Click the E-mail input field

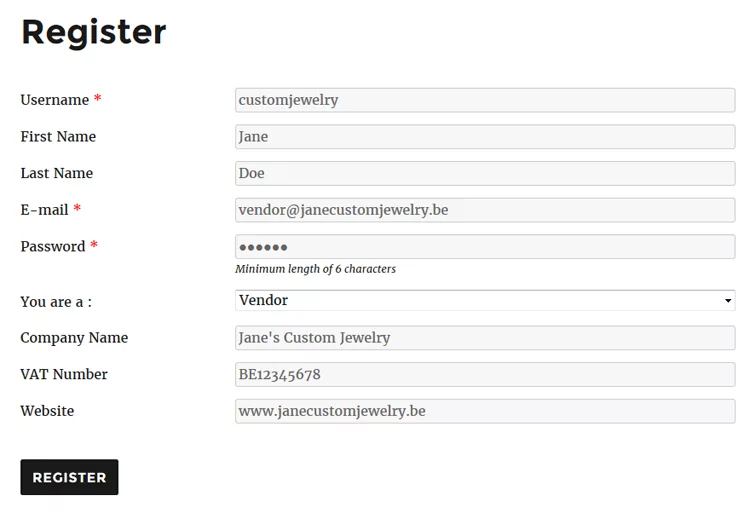pos(485,210)
